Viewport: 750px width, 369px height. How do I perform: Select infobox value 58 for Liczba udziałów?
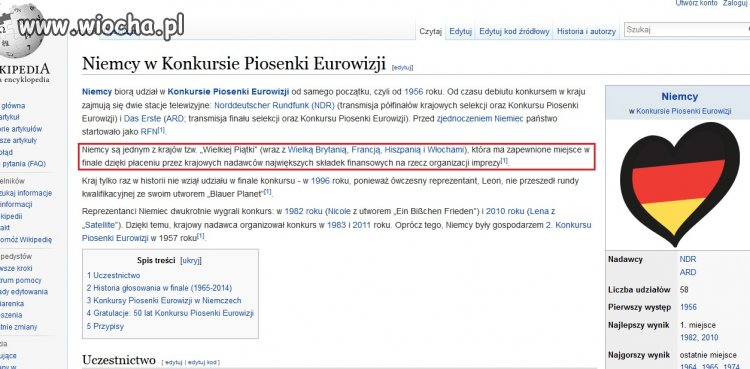(x=684, y=290)
